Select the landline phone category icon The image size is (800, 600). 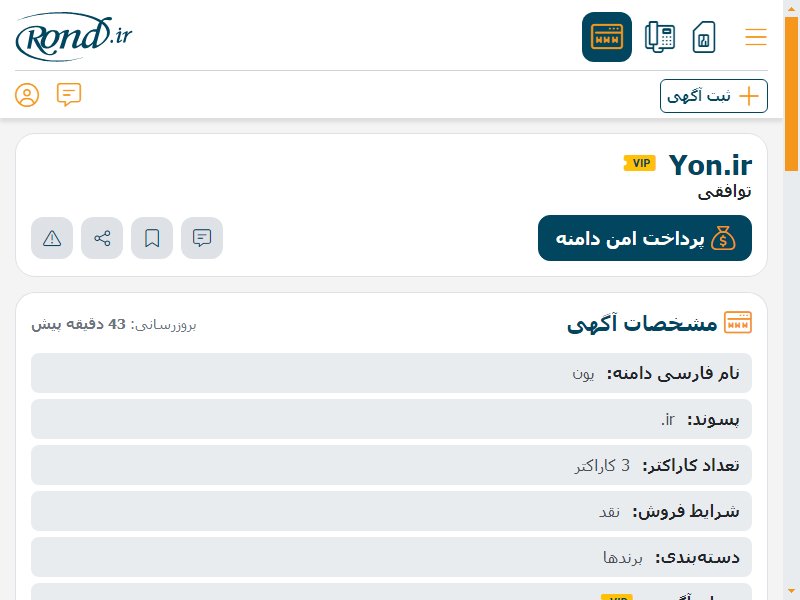pos(660,37)
